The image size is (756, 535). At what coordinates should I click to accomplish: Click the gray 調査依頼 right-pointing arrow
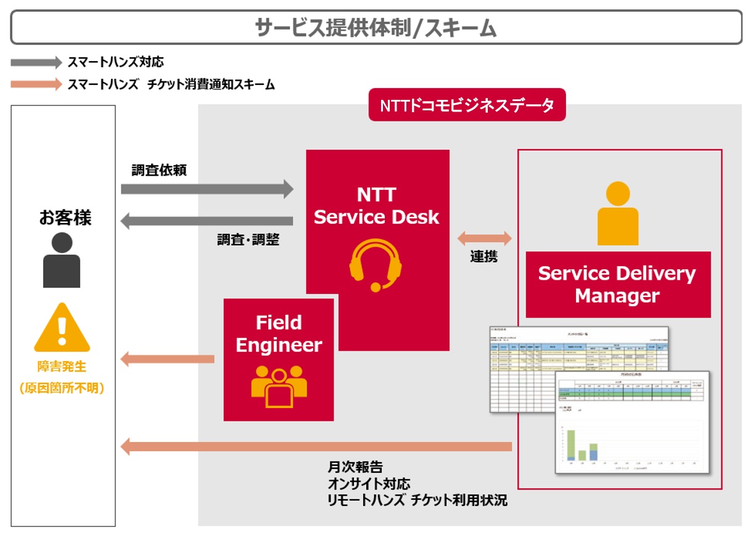pos(207,189)
